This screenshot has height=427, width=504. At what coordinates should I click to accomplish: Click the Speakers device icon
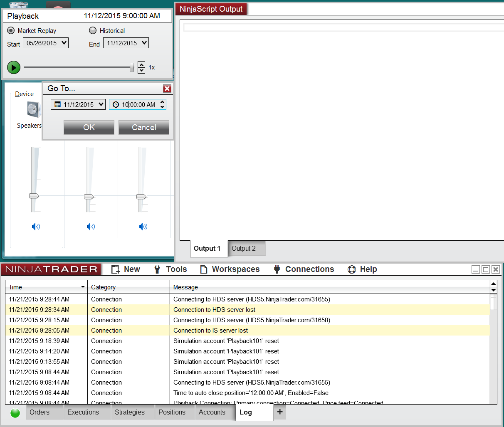click(x=33, y=110)
